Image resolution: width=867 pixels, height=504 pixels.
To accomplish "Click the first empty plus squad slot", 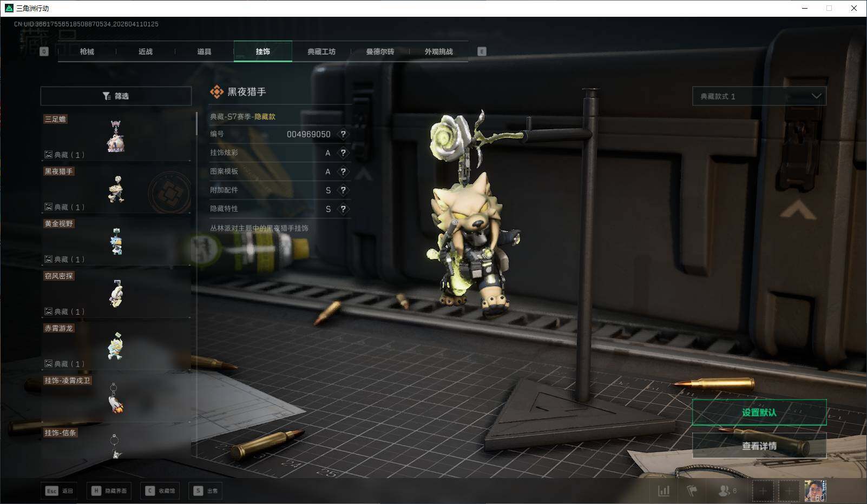I will 763,491.
